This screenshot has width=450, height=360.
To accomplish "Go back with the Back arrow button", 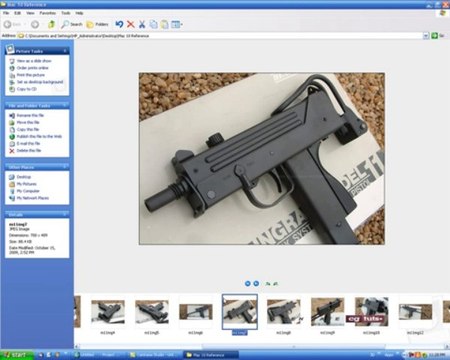I will (x=12, y=24).
